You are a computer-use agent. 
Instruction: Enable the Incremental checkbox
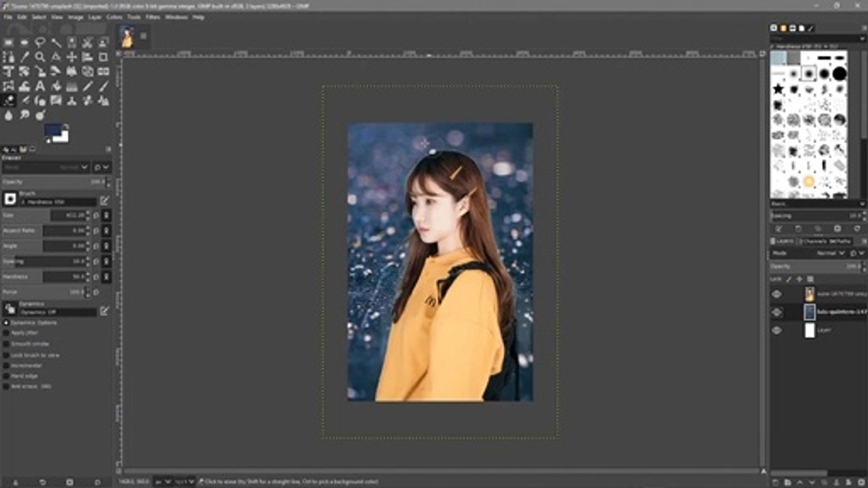pos(7,365)
